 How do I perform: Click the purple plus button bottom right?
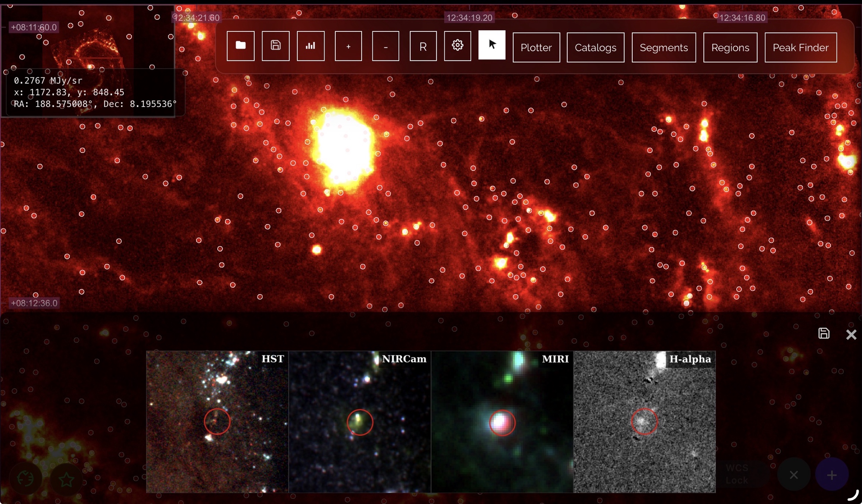(x=831, y=475)
